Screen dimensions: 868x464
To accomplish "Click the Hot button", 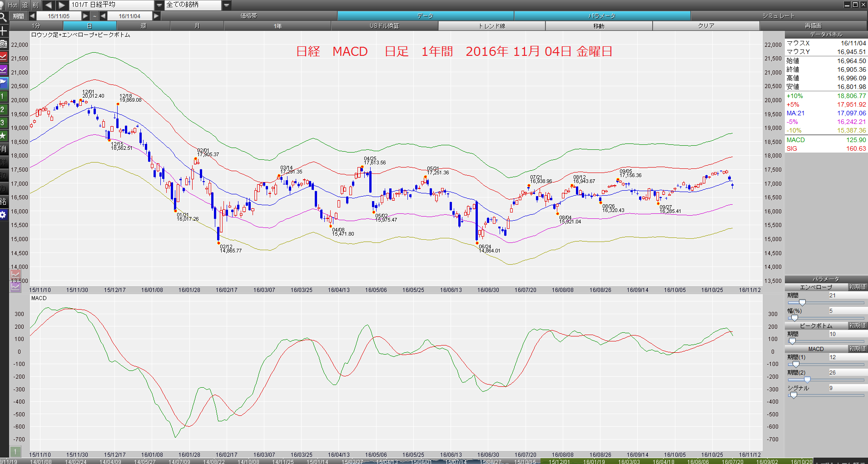I will [x=13, y=5].
